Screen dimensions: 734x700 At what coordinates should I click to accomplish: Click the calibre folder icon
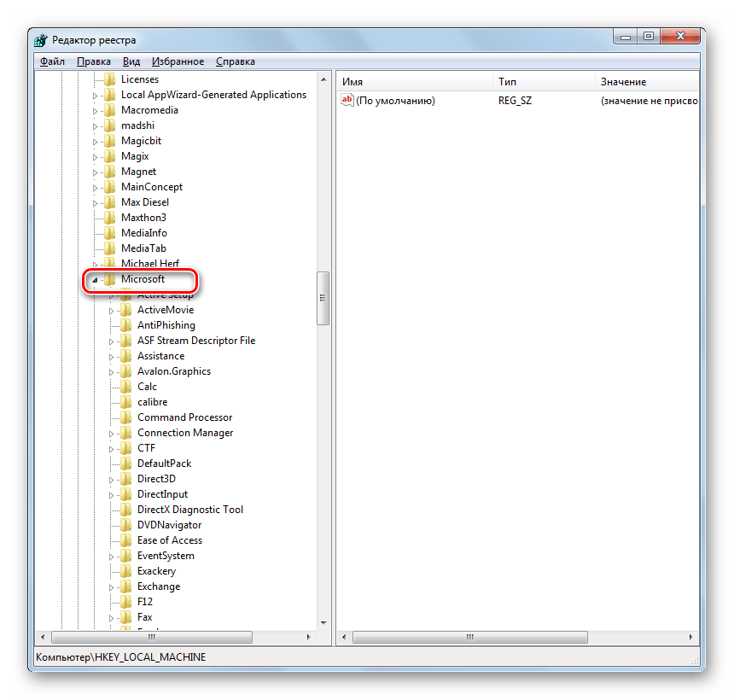(126, 402)
